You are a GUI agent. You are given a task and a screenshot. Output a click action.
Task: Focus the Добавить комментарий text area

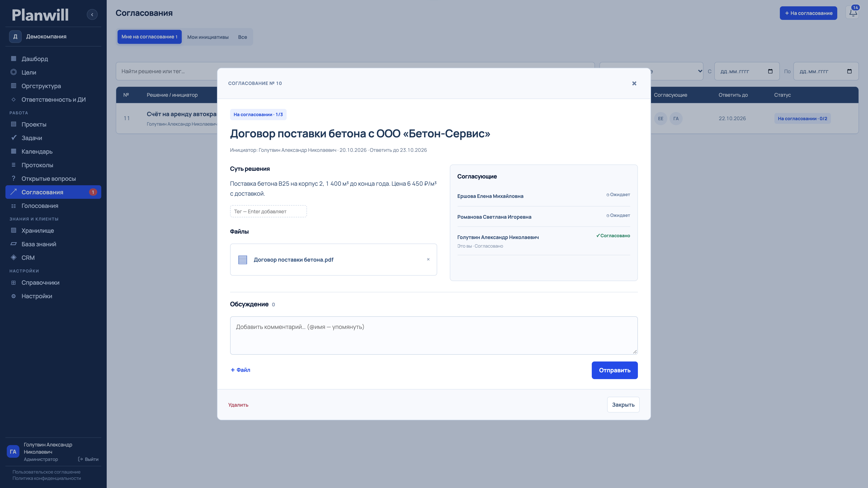click(x=434, y=335)
